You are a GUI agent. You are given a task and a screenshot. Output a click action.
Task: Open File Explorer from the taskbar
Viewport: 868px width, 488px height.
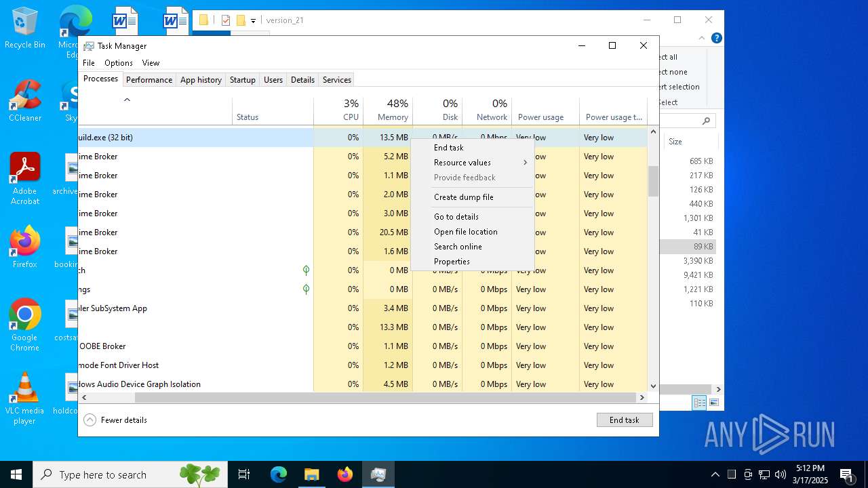click(x=311, y=474)
